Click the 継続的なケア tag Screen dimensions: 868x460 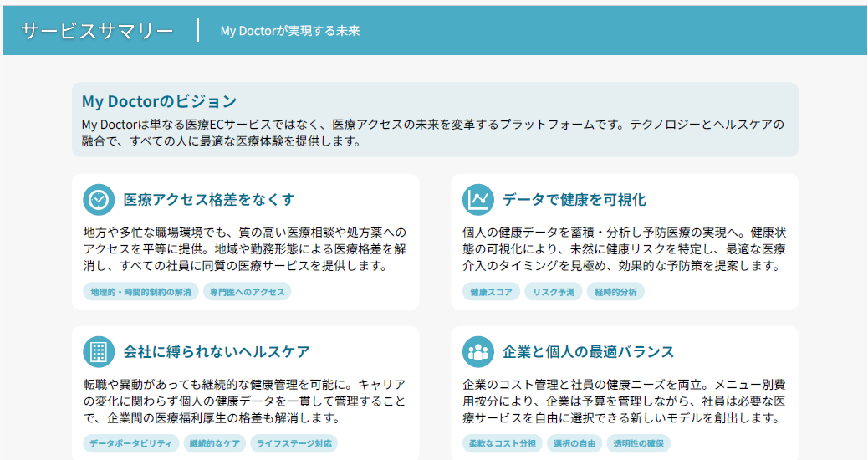[214, 443]
